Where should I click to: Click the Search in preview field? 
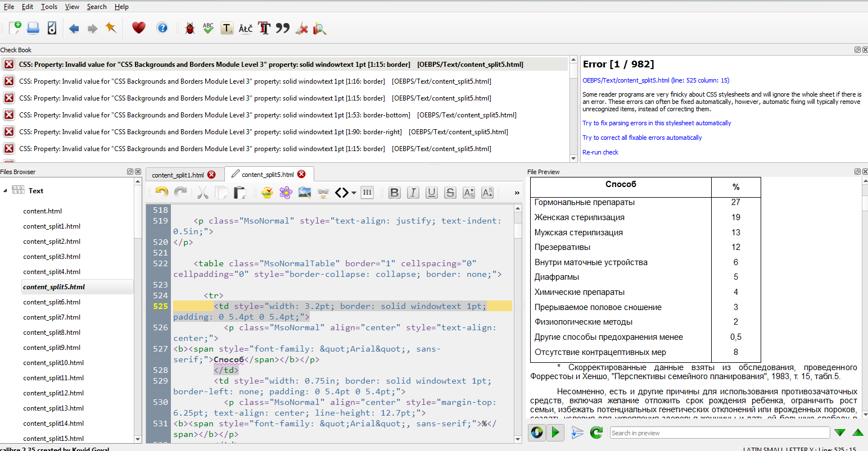[719, 433]
